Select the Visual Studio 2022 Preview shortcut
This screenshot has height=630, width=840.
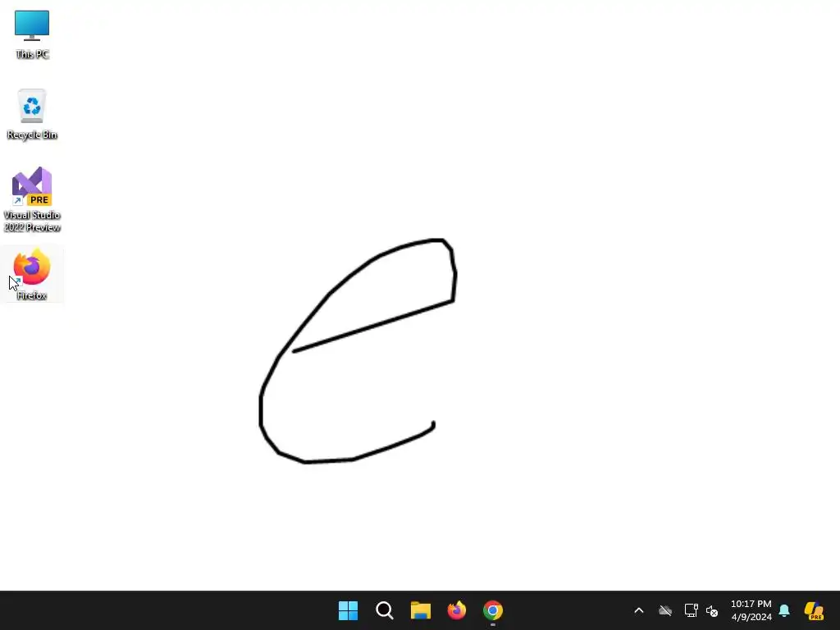click(32, 199)
